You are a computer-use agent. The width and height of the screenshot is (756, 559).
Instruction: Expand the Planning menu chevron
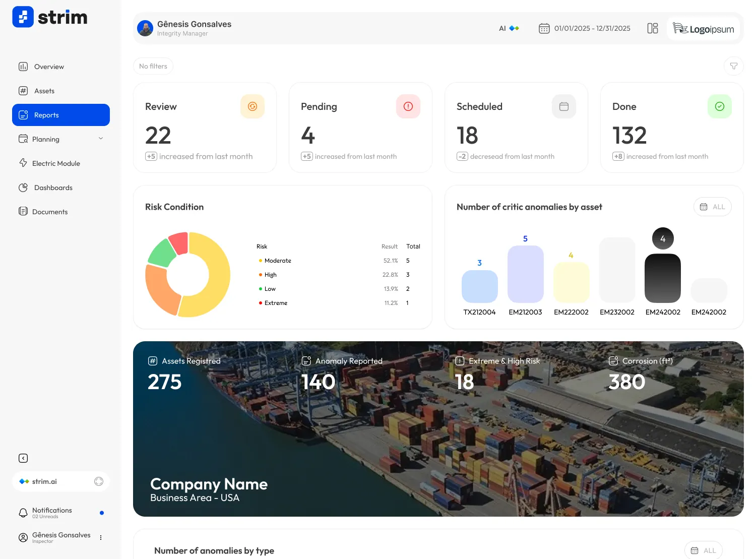click(101, 139)
